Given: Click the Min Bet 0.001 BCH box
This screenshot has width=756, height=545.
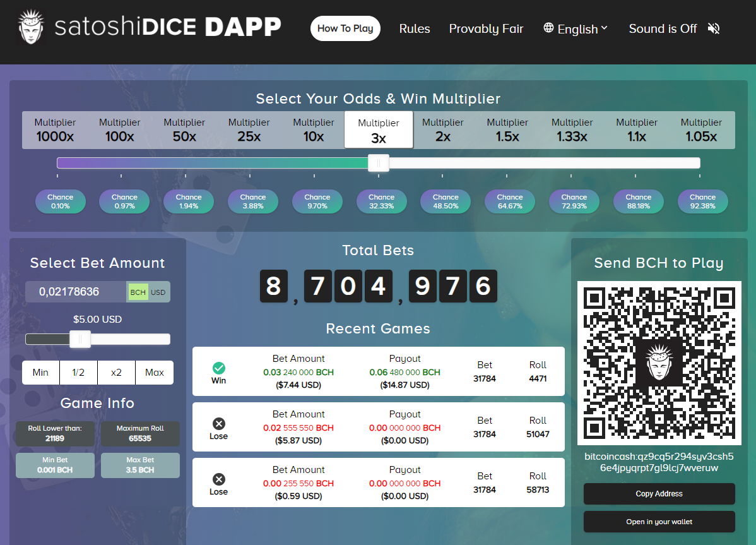Looking at the screenshot, I should (55, 465).
